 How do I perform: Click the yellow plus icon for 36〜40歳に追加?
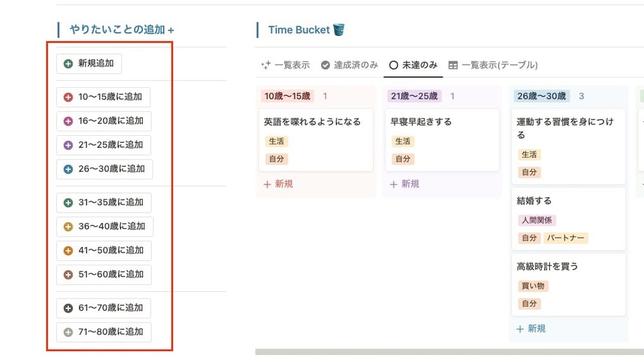(69, 226)
